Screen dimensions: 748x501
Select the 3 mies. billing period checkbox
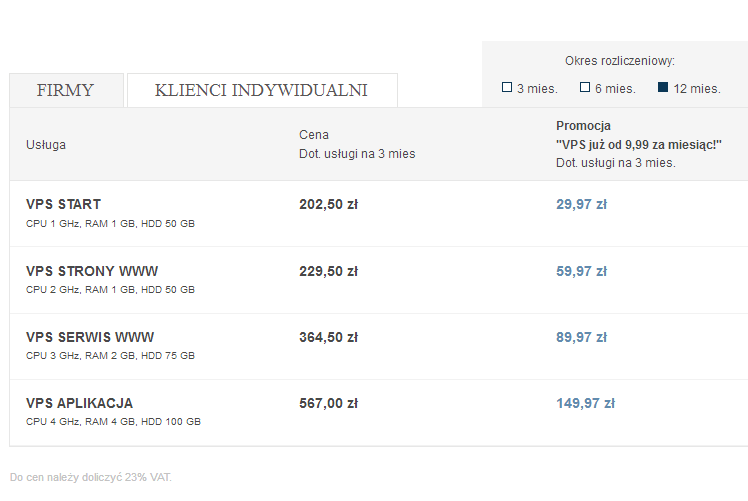[507, 87]
